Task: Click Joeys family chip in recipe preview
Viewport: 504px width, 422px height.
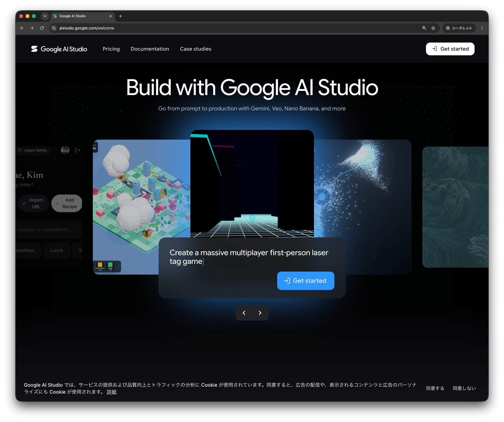Action: 33,150
